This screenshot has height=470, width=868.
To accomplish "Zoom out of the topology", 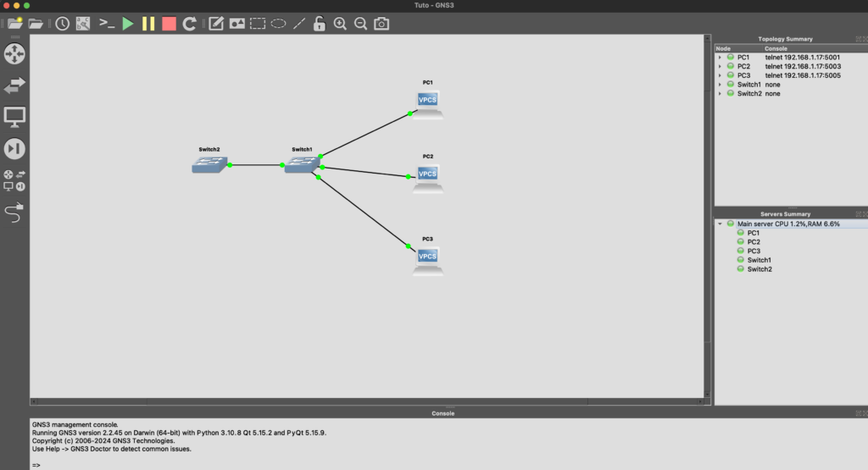I will click(360, 24).
